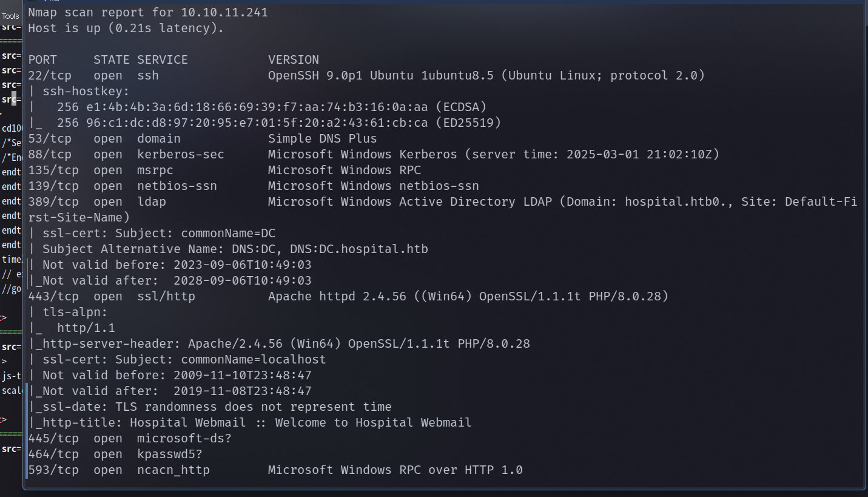Screen dimensions: 868x497
Task: Click the Simple DNS Plus version text
Action: pyautogui.click(x=322, y=138)
